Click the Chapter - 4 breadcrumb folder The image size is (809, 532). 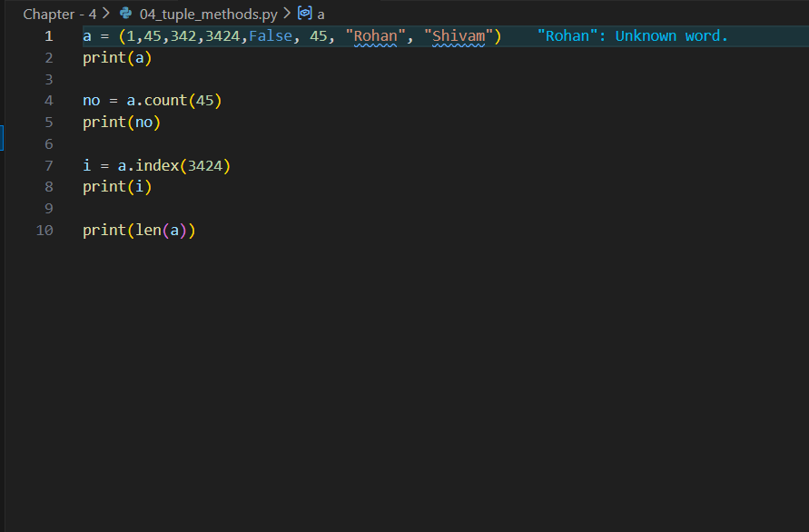pyautogui.click(x=59, y=14)
